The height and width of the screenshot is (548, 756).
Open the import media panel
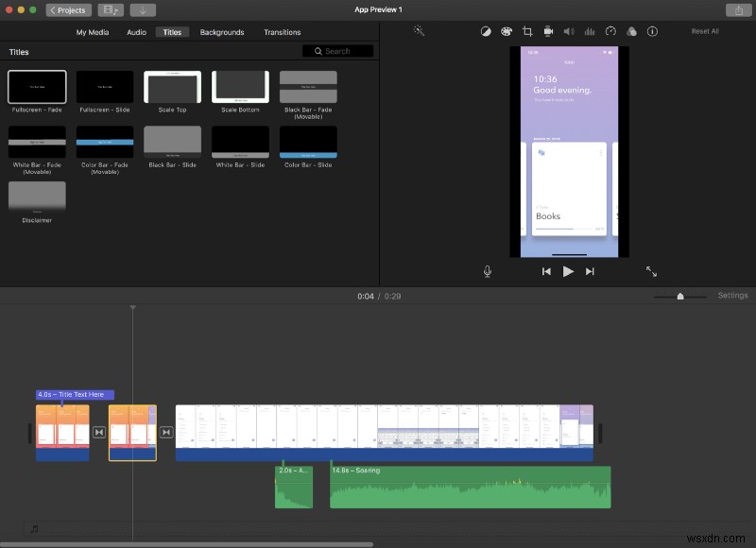pyautogui.click(x=142, y=9)
